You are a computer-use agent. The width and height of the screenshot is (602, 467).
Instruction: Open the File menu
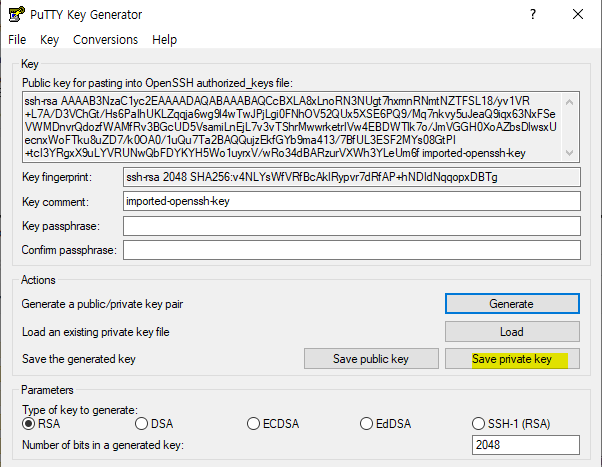[x=17, y=40]
